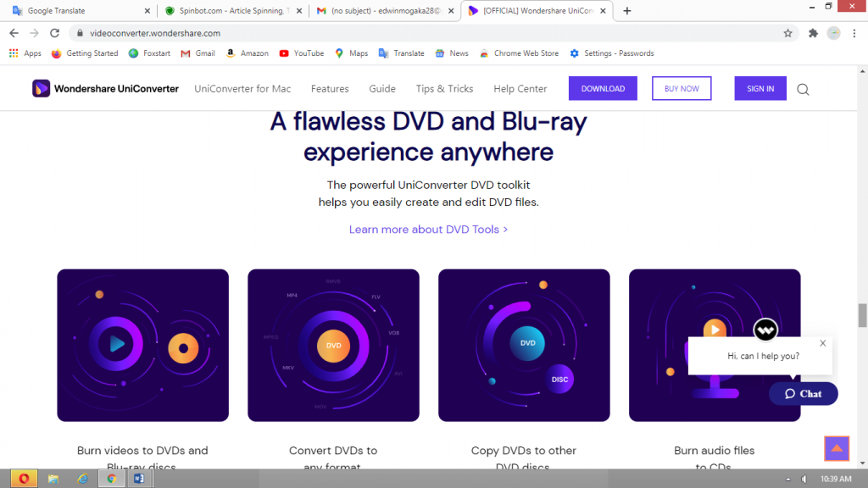
Task: Click the DOWNLOAD button
Action: [603, 88]
